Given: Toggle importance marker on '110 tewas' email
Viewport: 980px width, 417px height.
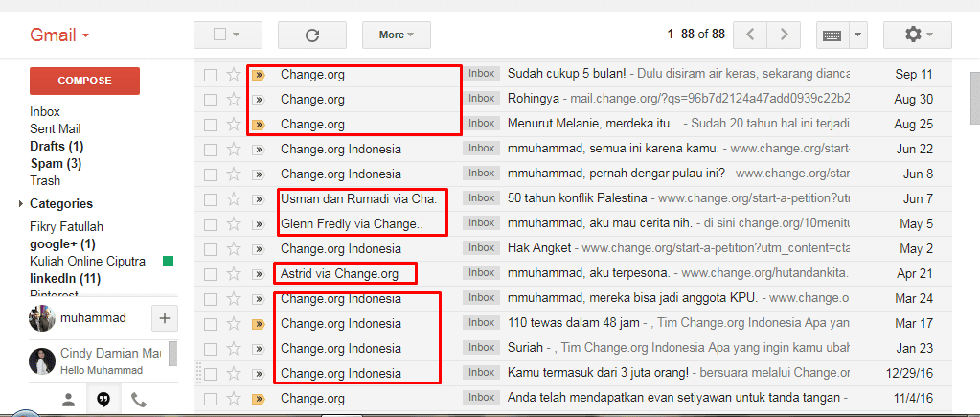Looking at the screenshot, I should pos(258,324).
